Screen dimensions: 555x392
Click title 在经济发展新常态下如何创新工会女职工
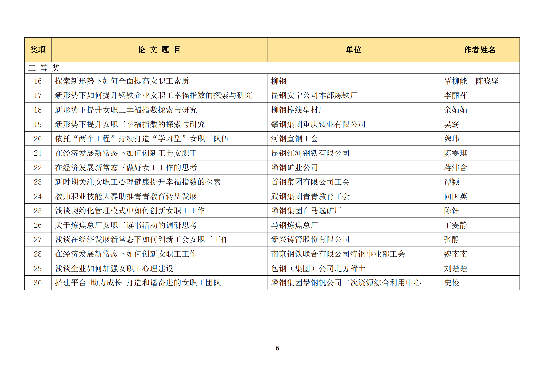[x=126, y=153]
